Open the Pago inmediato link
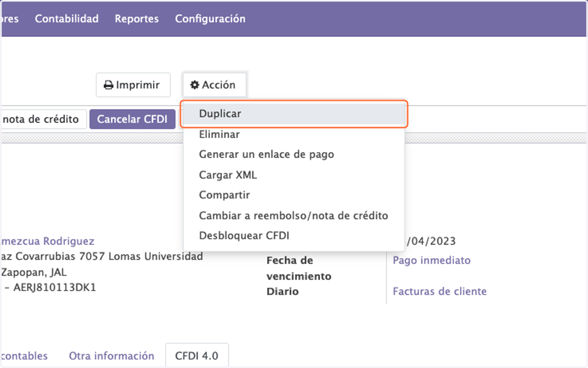 (432, 260)
